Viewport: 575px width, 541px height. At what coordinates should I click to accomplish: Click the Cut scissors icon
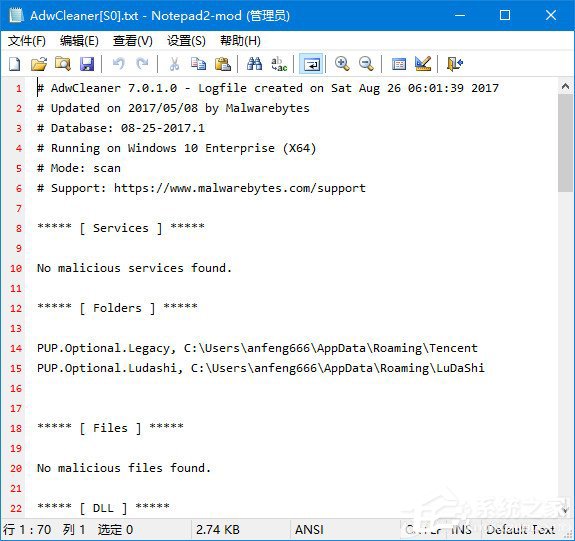tap(174, 64)
